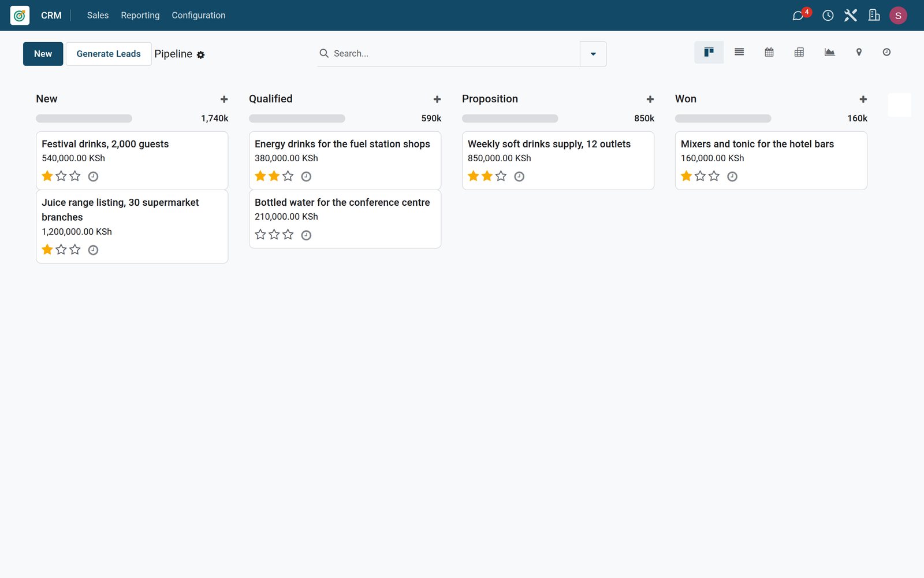Clear first star on Festival drinks card
924x578 pixels.
tap(47, 176)
